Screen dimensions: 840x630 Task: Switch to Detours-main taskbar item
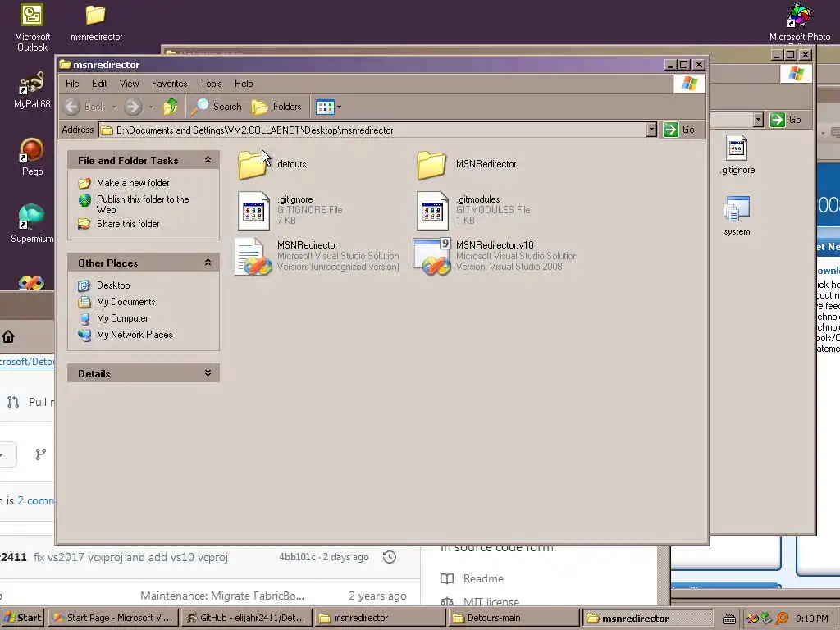(x=514, y=618)
